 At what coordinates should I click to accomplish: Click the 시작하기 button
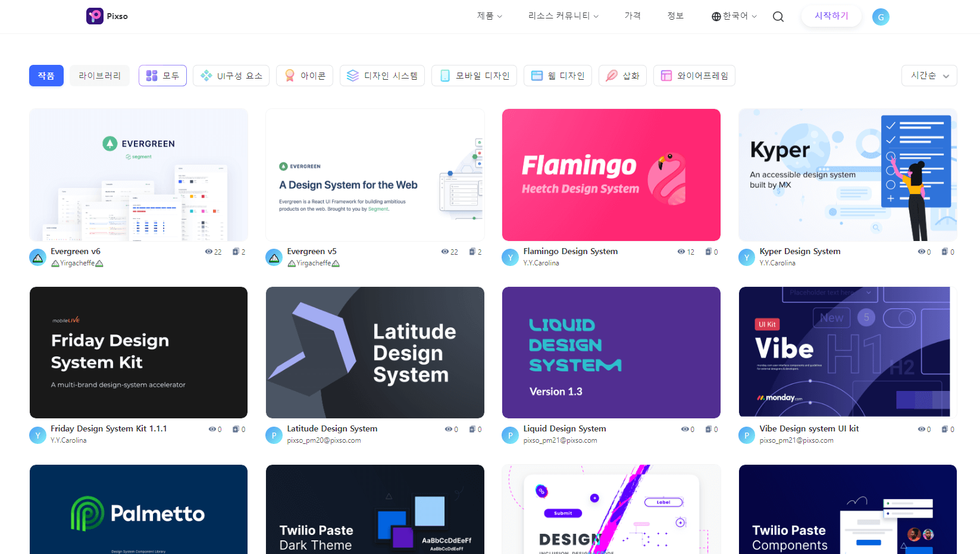[831, 16]
